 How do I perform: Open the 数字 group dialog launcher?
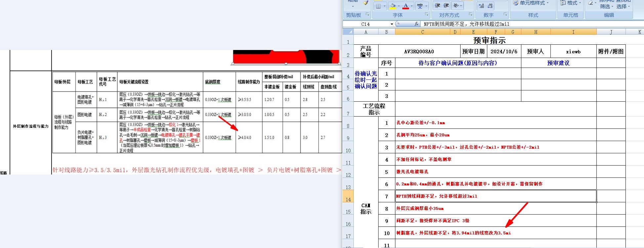point(505,15)
